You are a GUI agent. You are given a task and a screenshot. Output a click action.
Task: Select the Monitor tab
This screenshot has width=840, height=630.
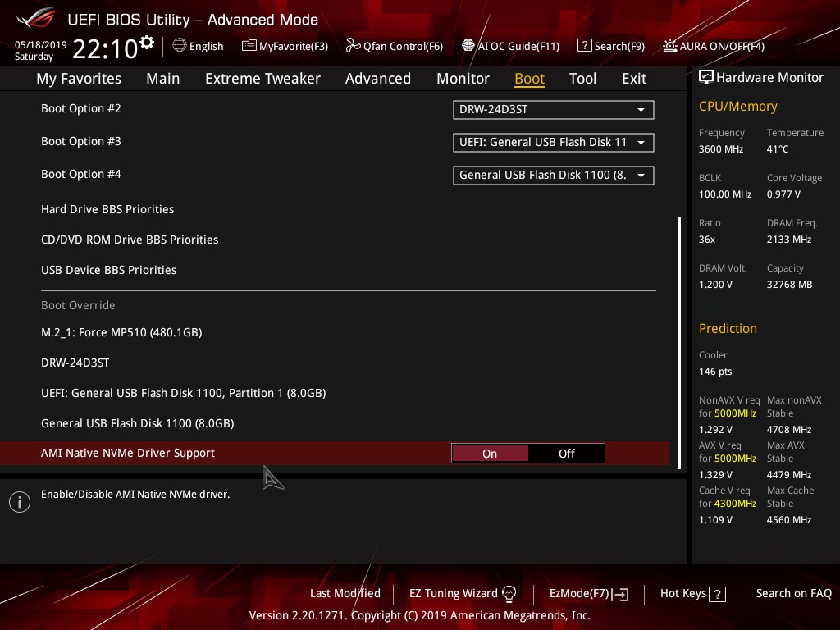coord(463,79)
